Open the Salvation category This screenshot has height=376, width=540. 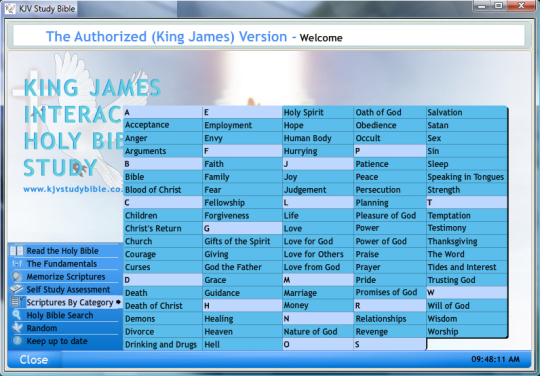[467, 112]
